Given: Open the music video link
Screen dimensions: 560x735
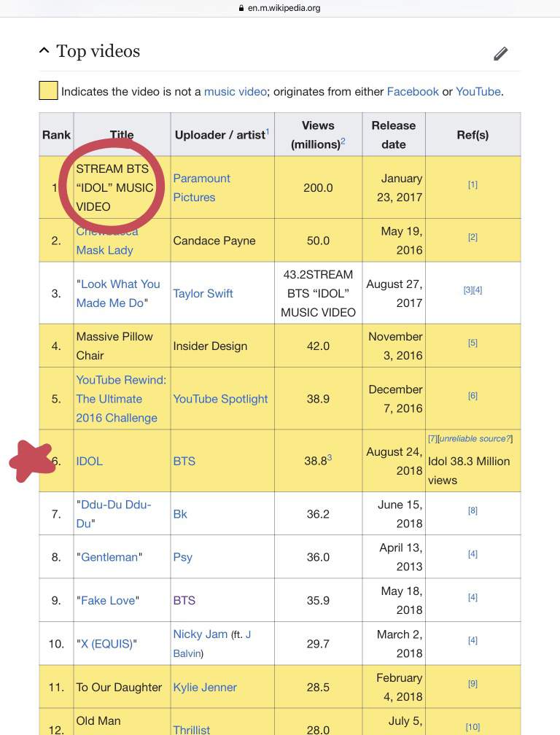Looking at the screenshot, I should 236,91.
